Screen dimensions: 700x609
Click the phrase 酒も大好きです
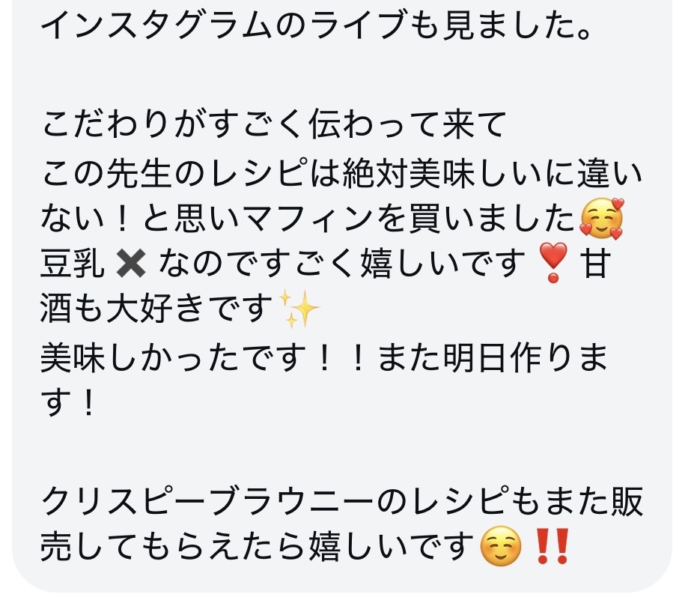[x=156, y=309]
